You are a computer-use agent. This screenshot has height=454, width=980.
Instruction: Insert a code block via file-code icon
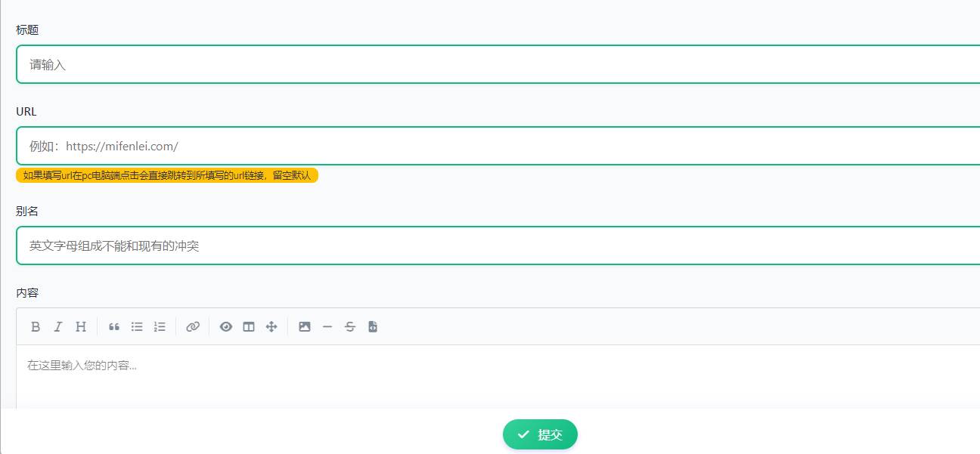[372, 326]
